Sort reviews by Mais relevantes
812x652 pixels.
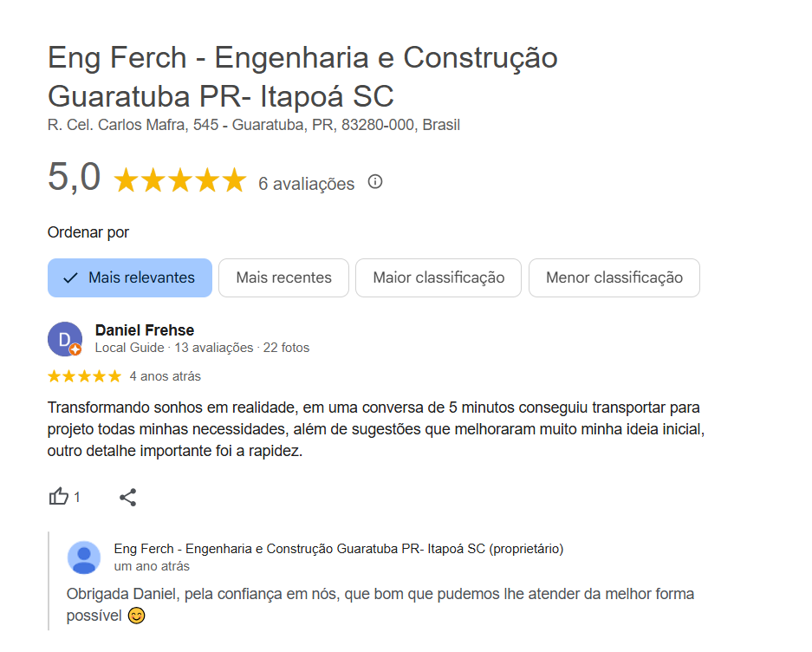click(x=130, y=278)
